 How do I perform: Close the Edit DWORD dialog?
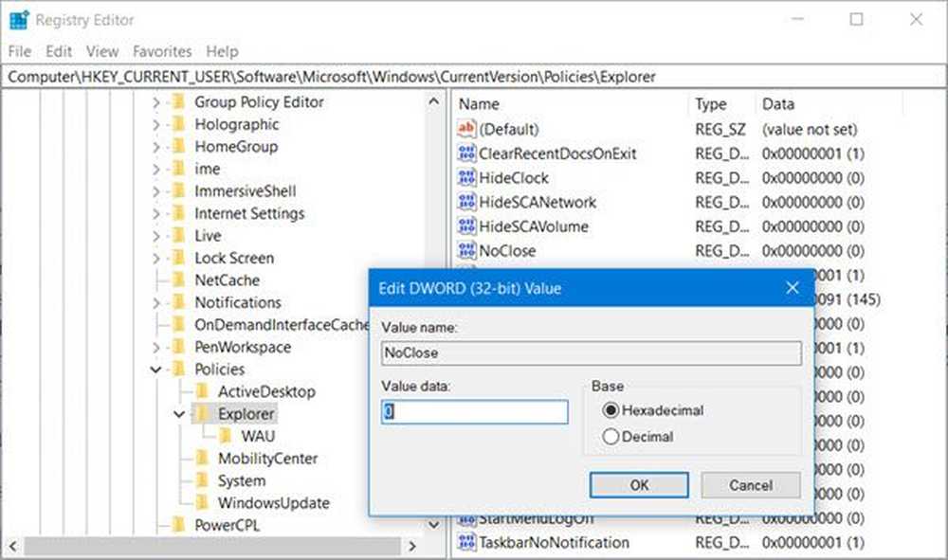[792, 288]
